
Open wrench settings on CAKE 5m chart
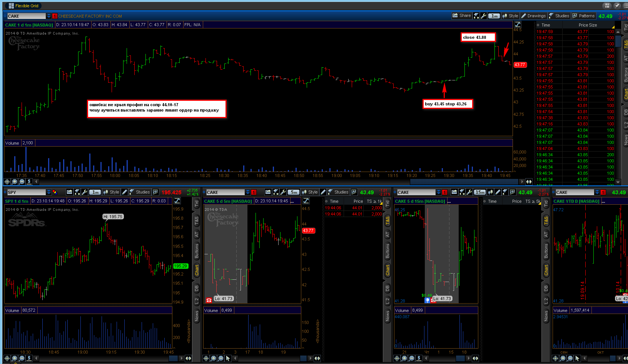pos(283,192)
